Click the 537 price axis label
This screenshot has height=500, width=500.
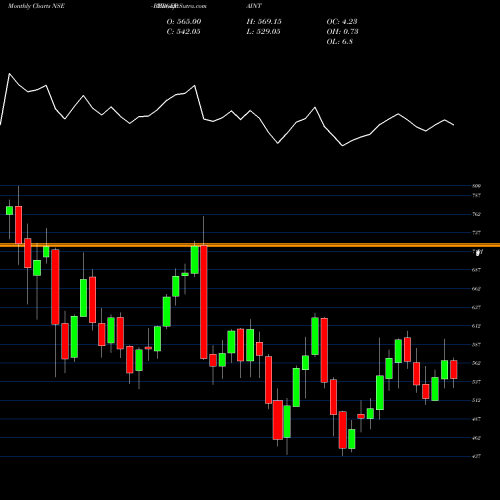[x=477, y=382]
